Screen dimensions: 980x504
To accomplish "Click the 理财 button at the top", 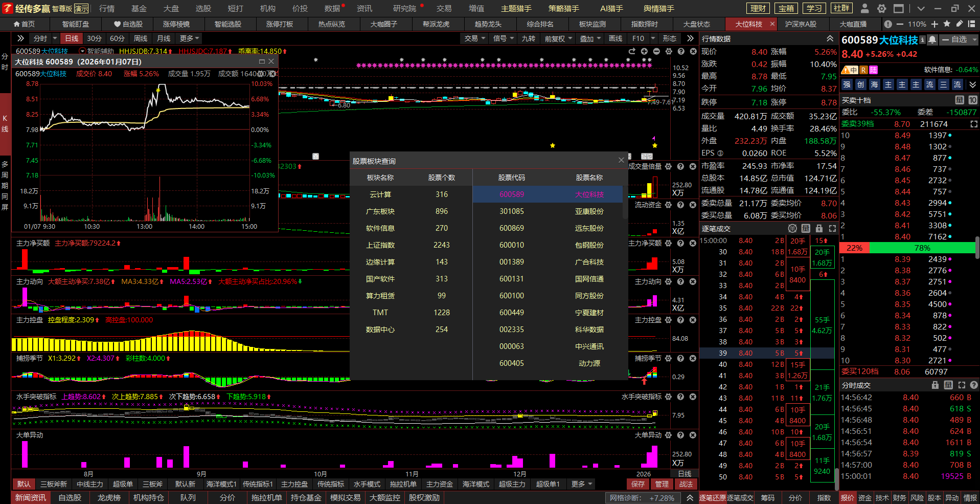I will (x=758, y=9).
